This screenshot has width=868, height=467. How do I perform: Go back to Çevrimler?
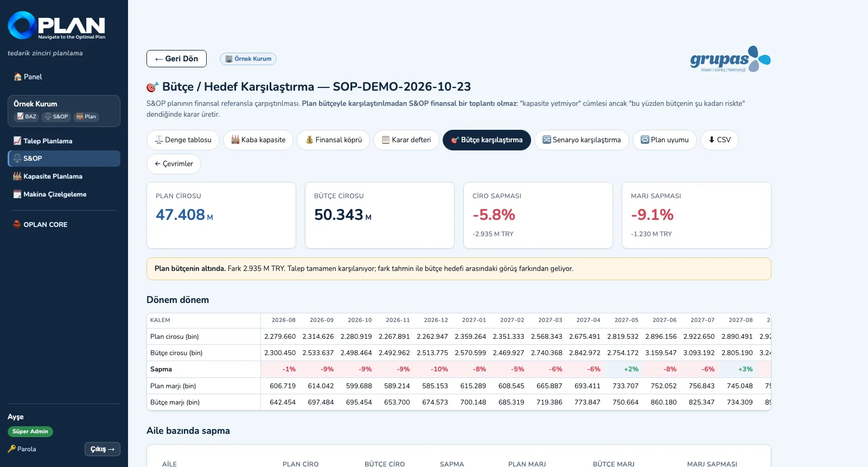pos(174,164)
